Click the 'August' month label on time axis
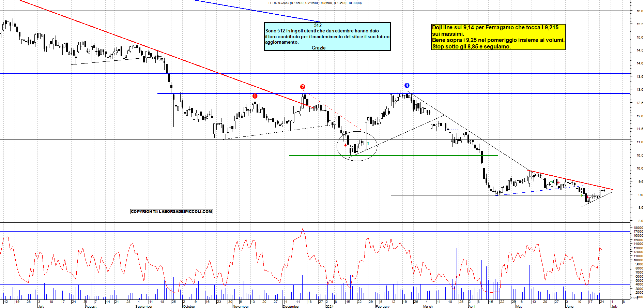This screenshot has height=308, width=644. 91,306
